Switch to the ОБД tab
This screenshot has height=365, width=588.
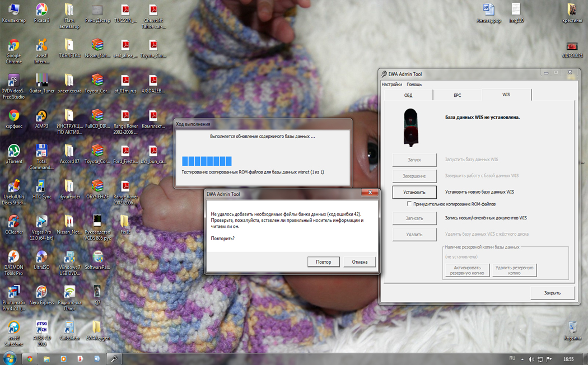[x=408, y=95]
